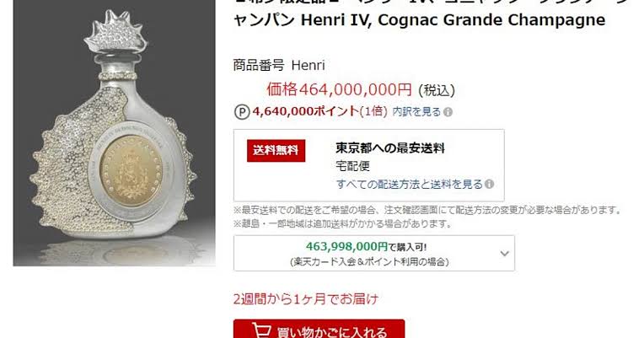Click the 送料無料 red badge
The image size is (644, 338).
(x=276, y=151)
